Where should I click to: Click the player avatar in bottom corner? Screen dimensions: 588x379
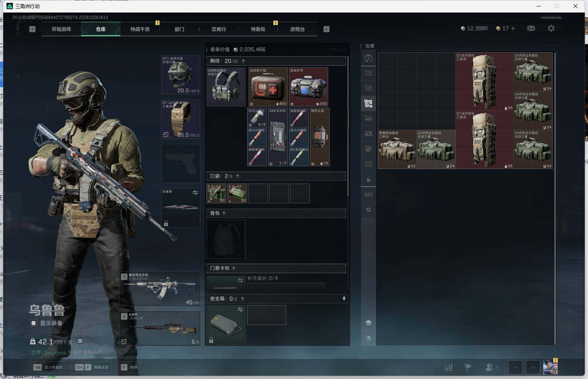click(550, 367)
